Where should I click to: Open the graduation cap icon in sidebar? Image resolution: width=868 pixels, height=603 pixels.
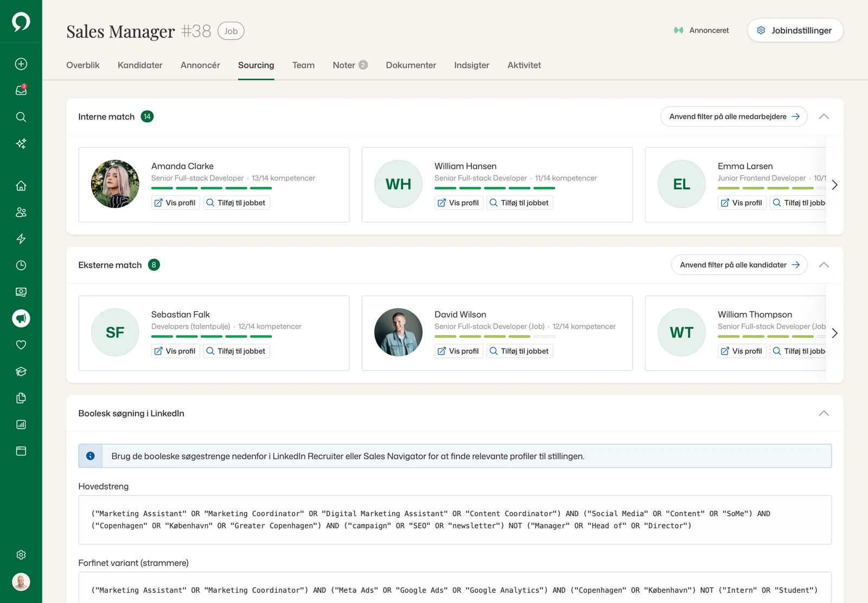tap(21, 371)
